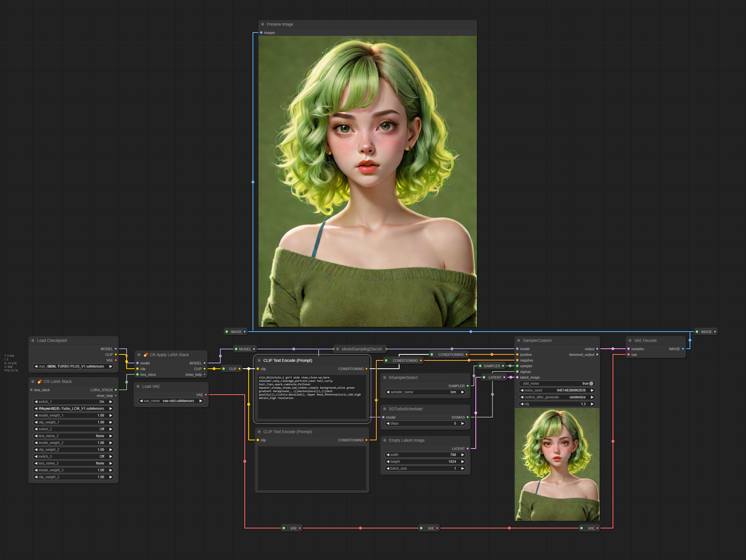Decrease the cfg value with left arrow

pos(522,404)
